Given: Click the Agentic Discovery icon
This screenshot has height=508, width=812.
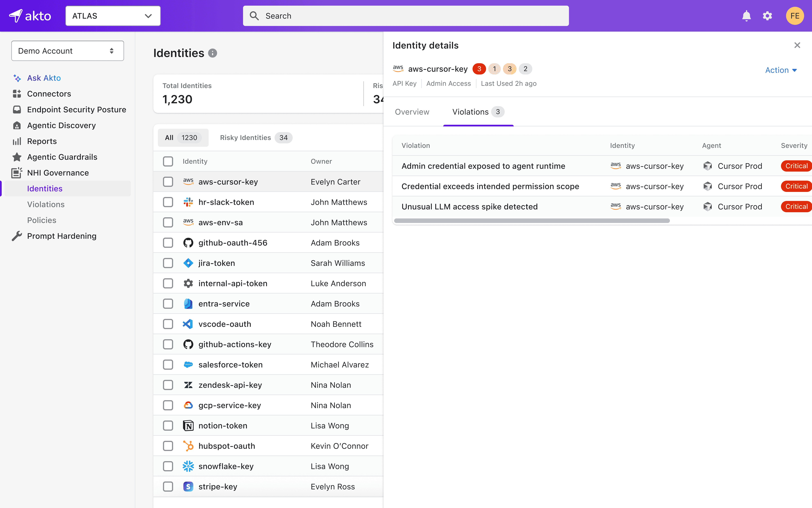Looking at the screenshot, I should click(x=17, y=125).
